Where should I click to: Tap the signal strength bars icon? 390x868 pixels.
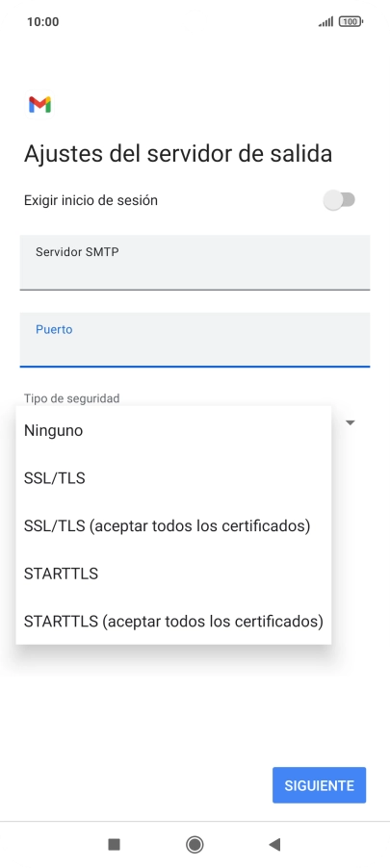pyautogui.click(x=325, y=21)
